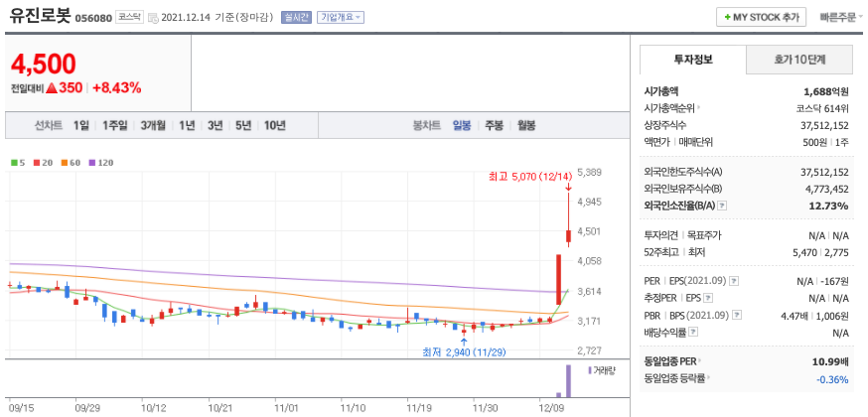Viewport: 868px width, 417px height.
Task: Click the purple 거래량 legend marker
Action: click(x=590, y=369)
